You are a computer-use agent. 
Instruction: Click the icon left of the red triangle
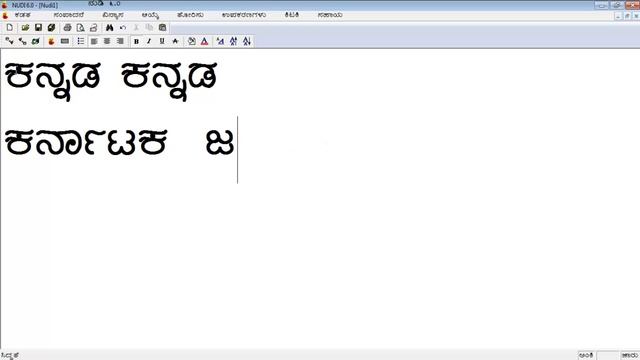191,41
